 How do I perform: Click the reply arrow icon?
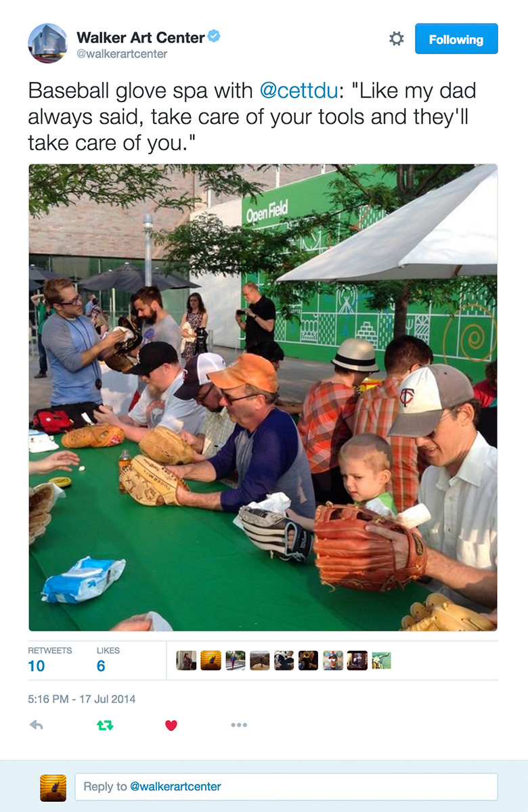tap(37, 725)
